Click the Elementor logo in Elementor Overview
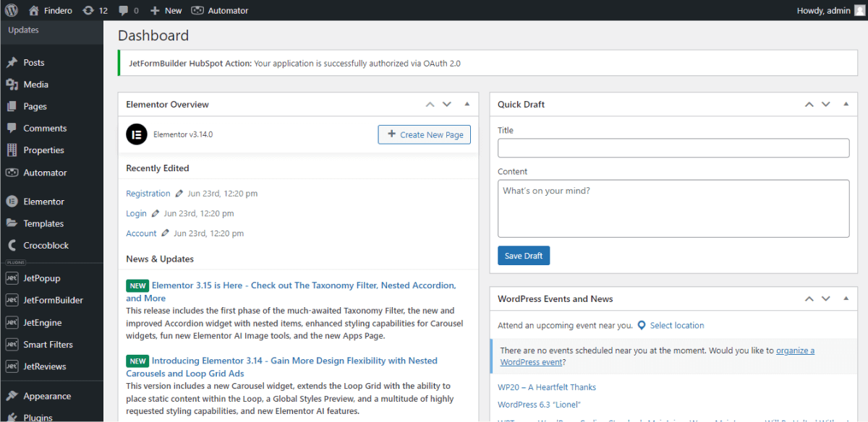Screen dimensions: 868x422 pyautogui.click(x=137, y=134)
